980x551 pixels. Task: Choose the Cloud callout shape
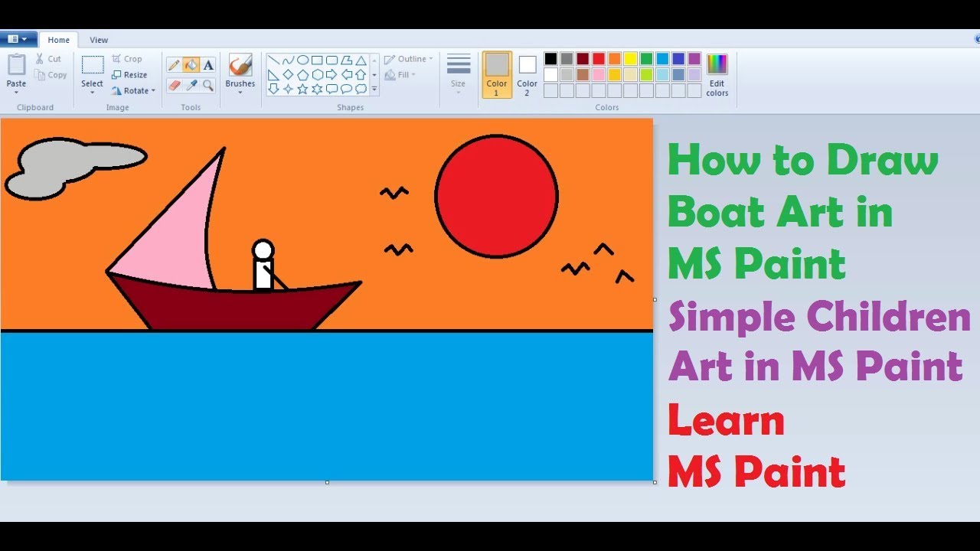(x=361, y=89)
